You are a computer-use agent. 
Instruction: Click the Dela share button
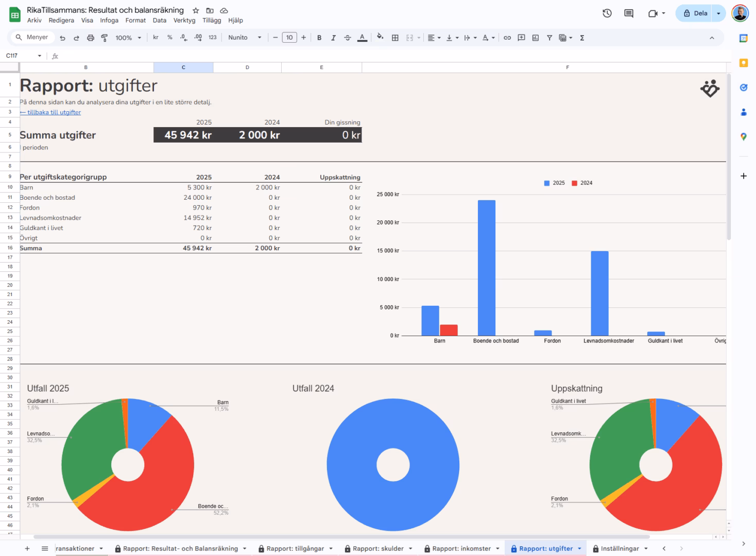point(695,13)
